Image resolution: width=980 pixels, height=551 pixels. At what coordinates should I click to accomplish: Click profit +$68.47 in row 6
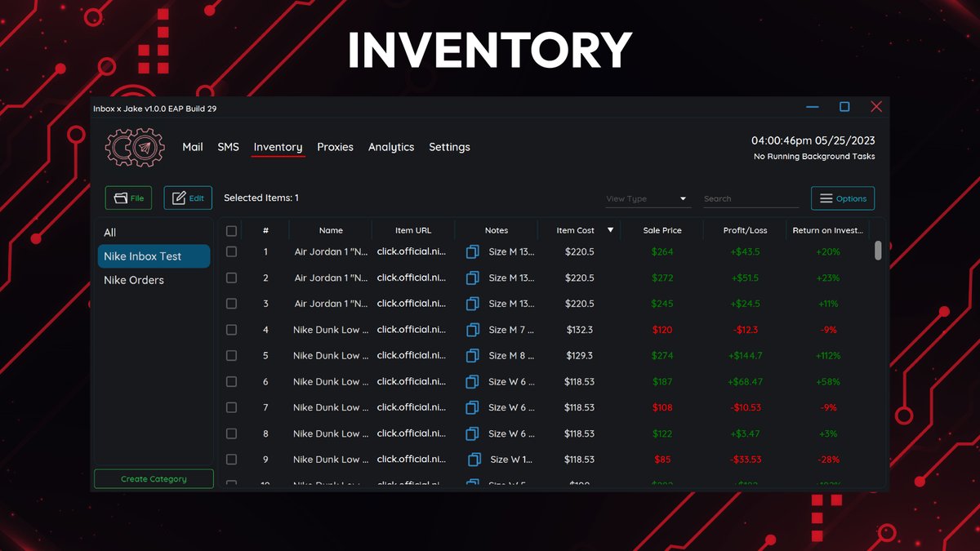745,382
